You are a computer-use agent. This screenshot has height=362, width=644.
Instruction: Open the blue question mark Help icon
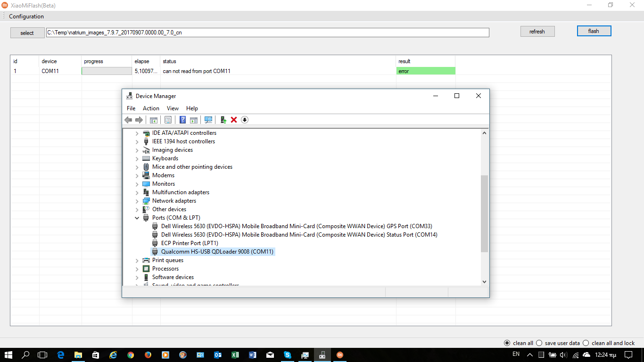(x=182, y=120)
